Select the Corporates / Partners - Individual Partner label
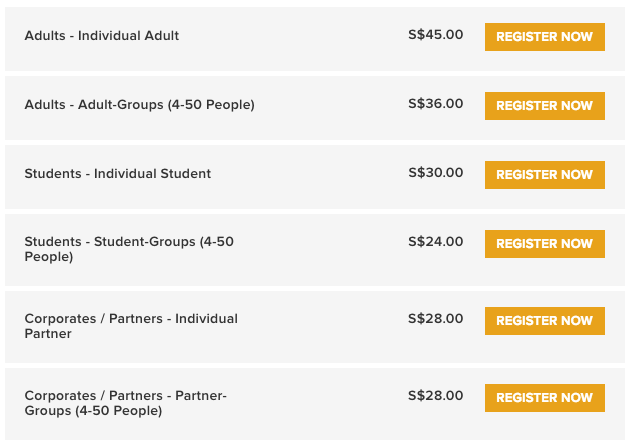This screenshot has width=630, height=446. coord(131,326)
